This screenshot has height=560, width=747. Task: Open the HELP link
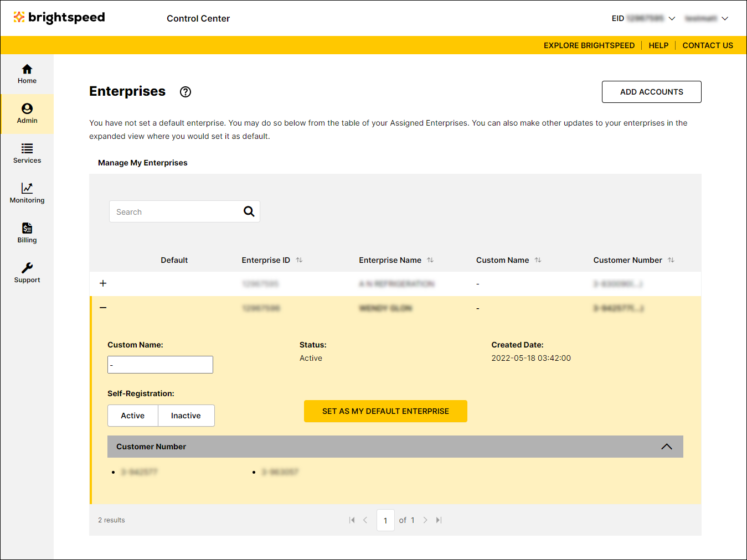658,45
